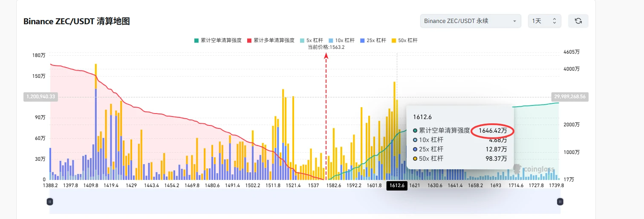Click the 1582.6 x-axis label
The image size is (644, 219).
334,186
